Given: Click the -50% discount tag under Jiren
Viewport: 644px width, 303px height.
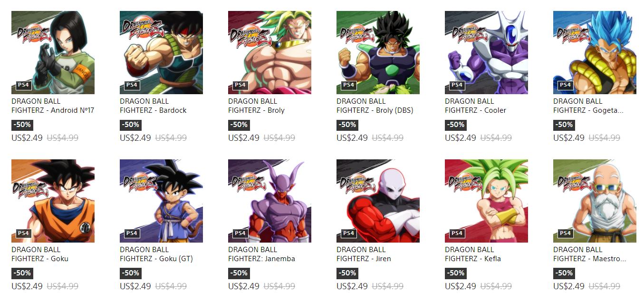Looking at the screenshot, I should (x=347, y=273).
